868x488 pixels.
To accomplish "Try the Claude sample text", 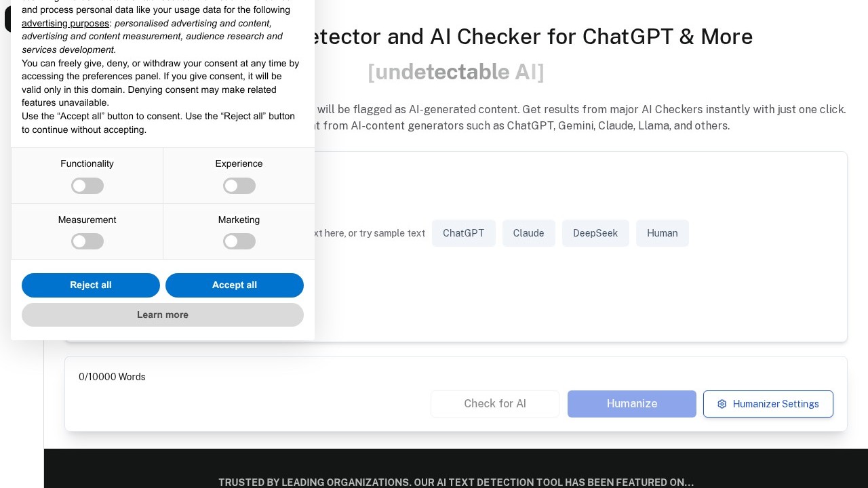I will (529, 233).
